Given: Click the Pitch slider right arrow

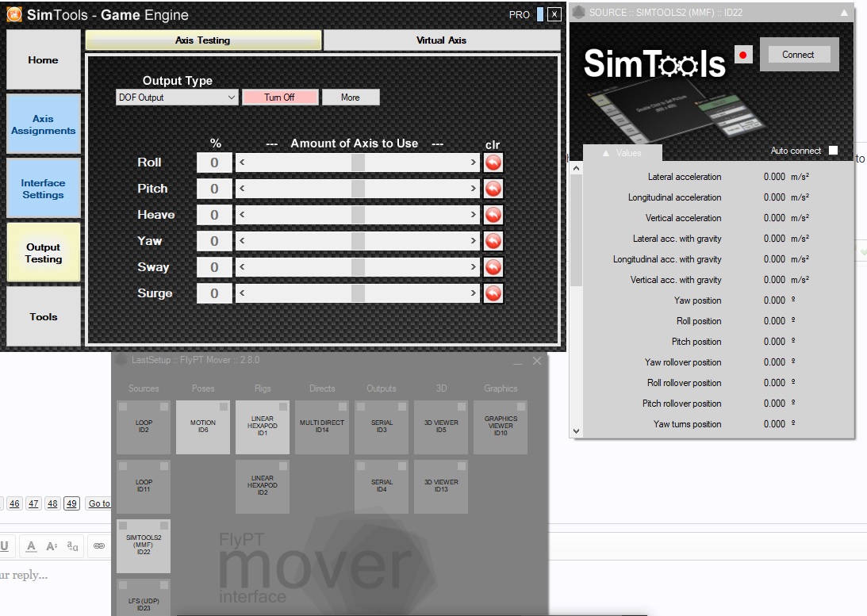Looking at the screenshot, I should point(474,189).
